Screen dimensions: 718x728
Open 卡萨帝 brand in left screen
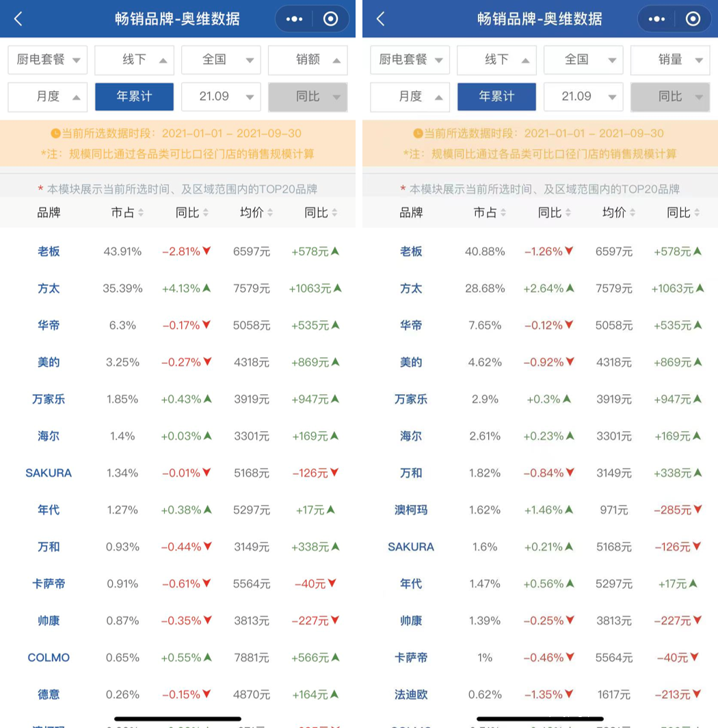[x=49, y=584]
